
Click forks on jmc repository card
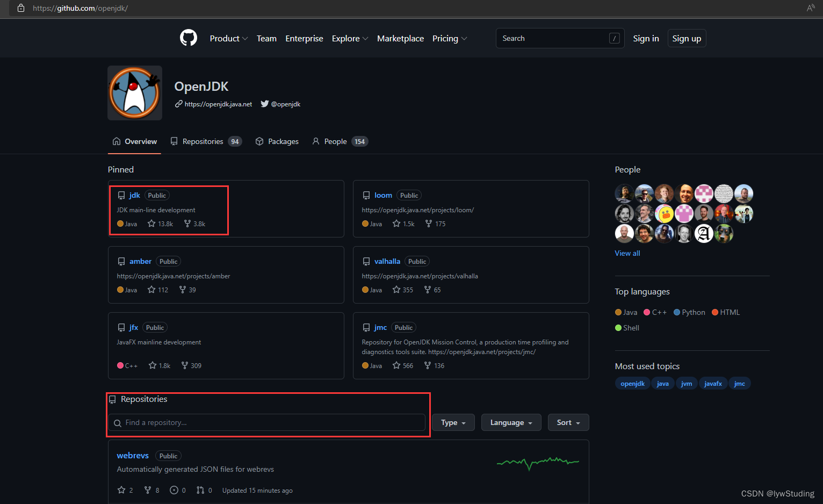point(434,365)
